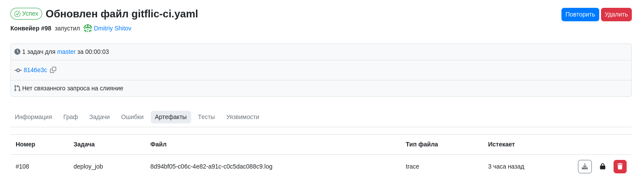Click the commit icon beside 8146e3c
644x189 pixels.
[18, 70]
